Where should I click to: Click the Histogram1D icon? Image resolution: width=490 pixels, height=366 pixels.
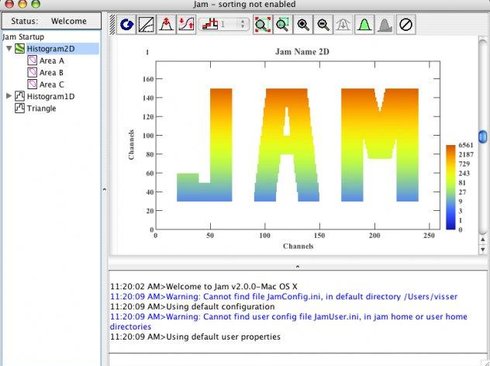pos(20,96)
